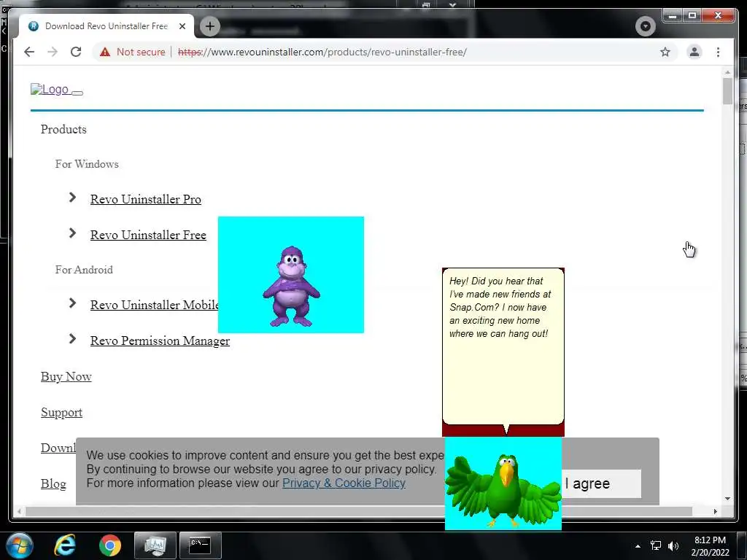747x560 pixels.
Task: Reload the Revo Uninstaller page
Action: pyautogui.click(x=76, y=52)
